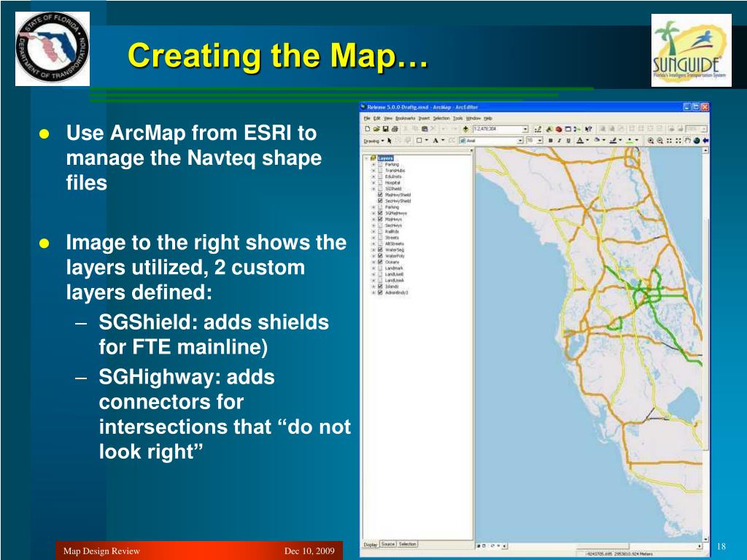Switch to the Selection tab in table of contents
747x560 pixels.
pos(407,544)
